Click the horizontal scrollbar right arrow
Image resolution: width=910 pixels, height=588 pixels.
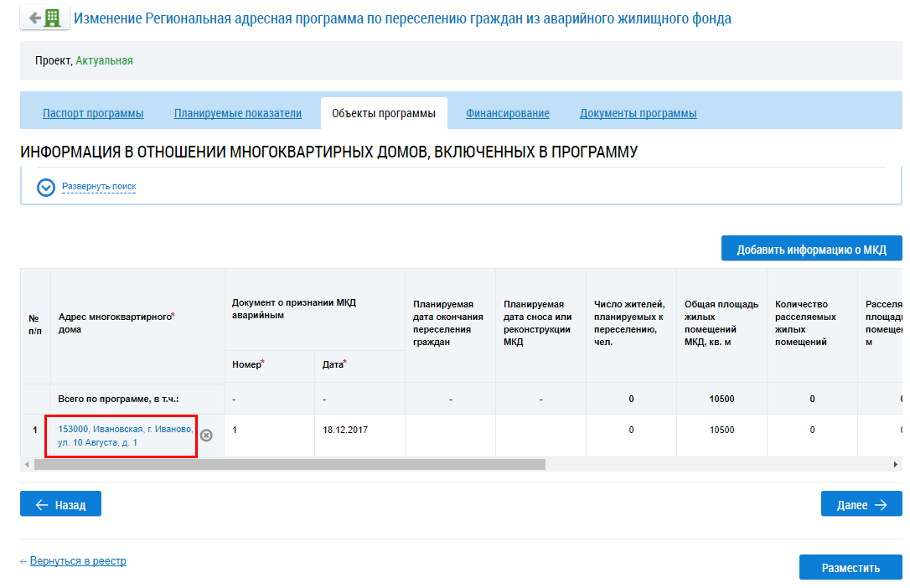point(896,465)
